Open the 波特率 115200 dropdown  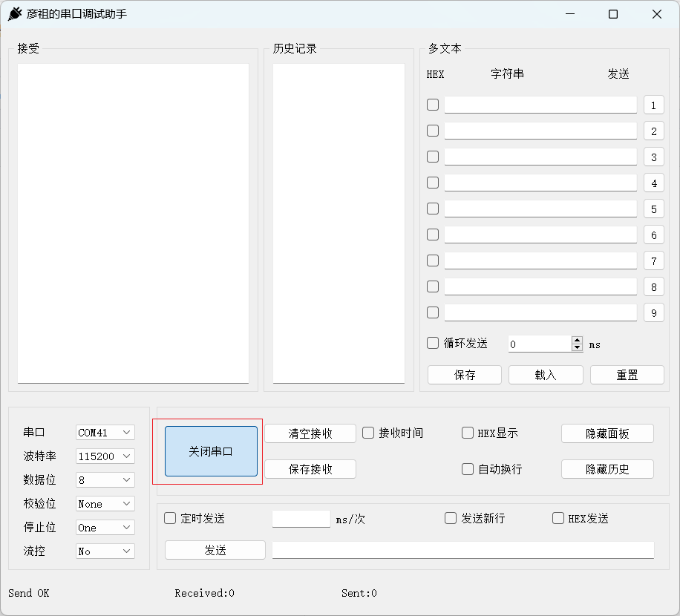coord(105,456)
